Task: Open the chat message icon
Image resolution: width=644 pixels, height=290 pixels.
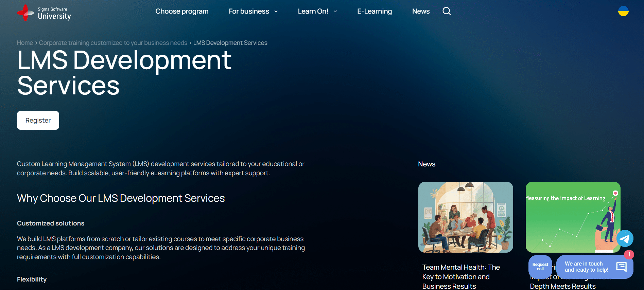Action: tap(621, 267)
